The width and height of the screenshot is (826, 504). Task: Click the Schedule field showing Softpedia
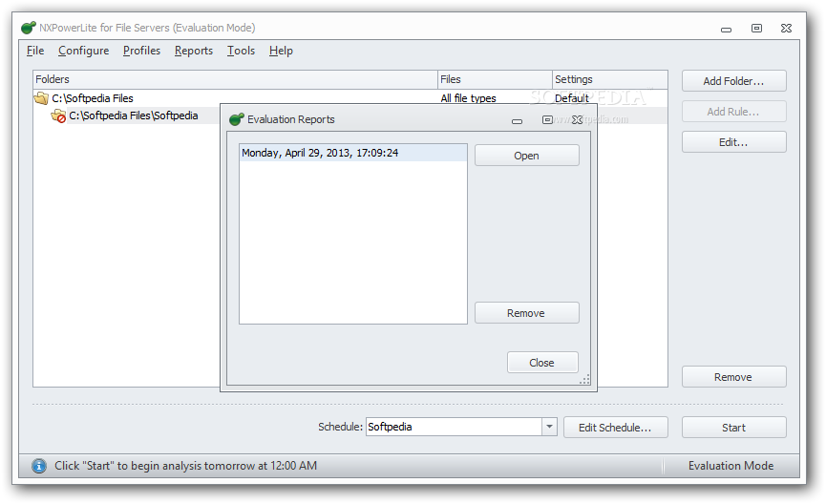point(455,427)
